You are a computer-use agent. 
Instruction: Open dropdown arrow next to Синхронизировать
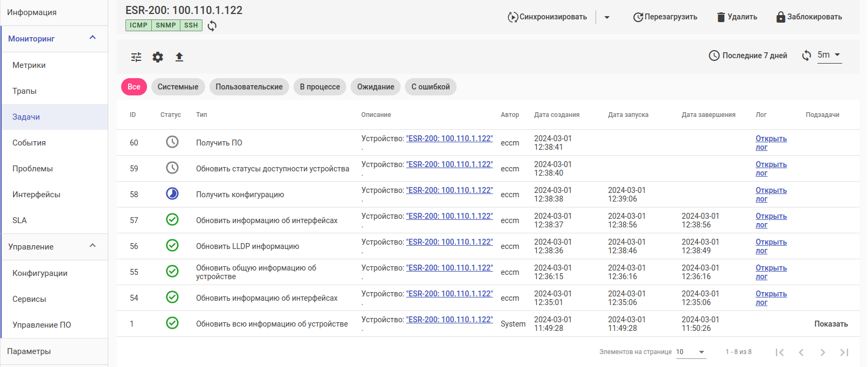[x=607, y=17]
